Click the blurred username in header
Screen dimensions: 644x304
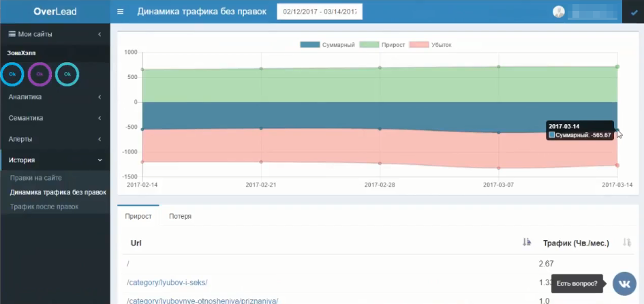click(592, 12)
